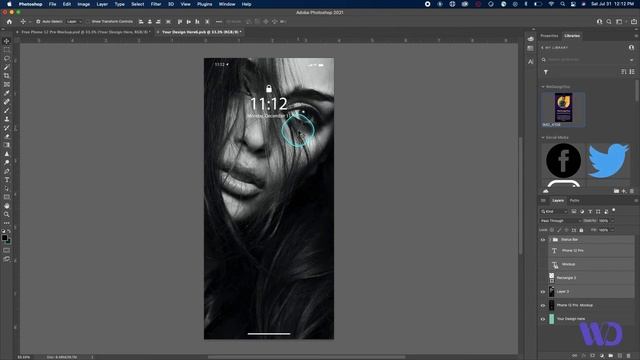This screenshot has height=360, width=640.
Task: Add a layer mask from Layers panel bottom
Action: point(593,356)
